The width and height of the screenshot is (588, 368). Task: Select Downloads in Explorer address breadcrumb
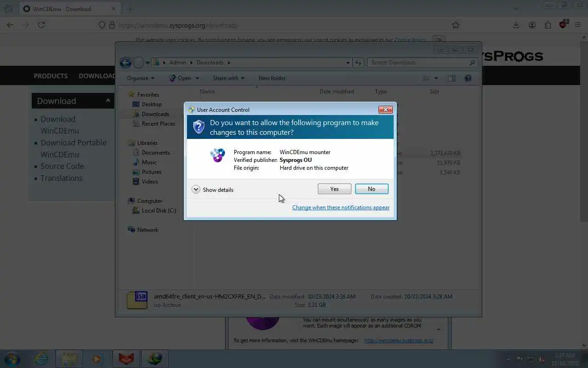pos(210,63)
